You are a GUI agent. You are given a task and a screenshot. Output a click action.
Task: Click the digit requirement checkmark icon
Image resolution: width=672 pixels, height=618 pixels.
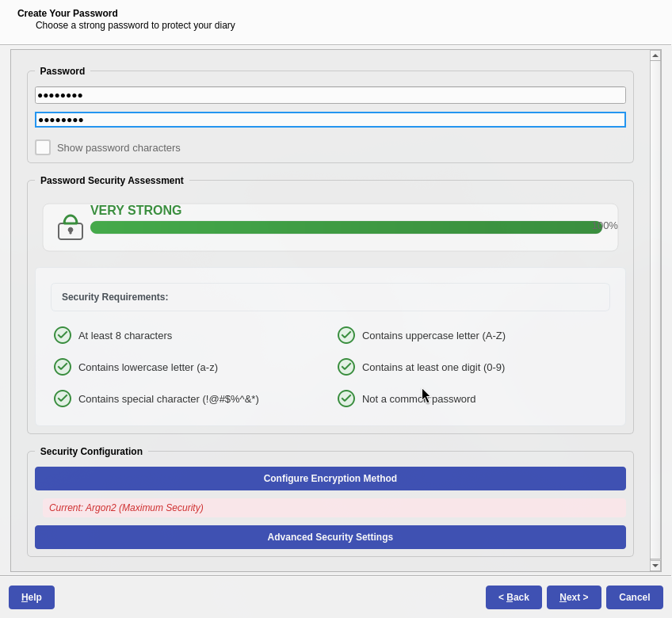(x=346, y=367)
